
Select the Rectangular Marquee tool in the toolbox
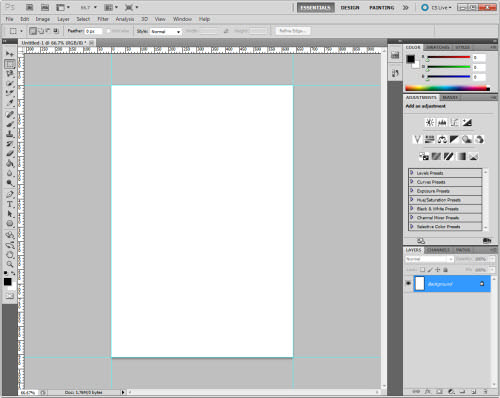coord(10,64)
